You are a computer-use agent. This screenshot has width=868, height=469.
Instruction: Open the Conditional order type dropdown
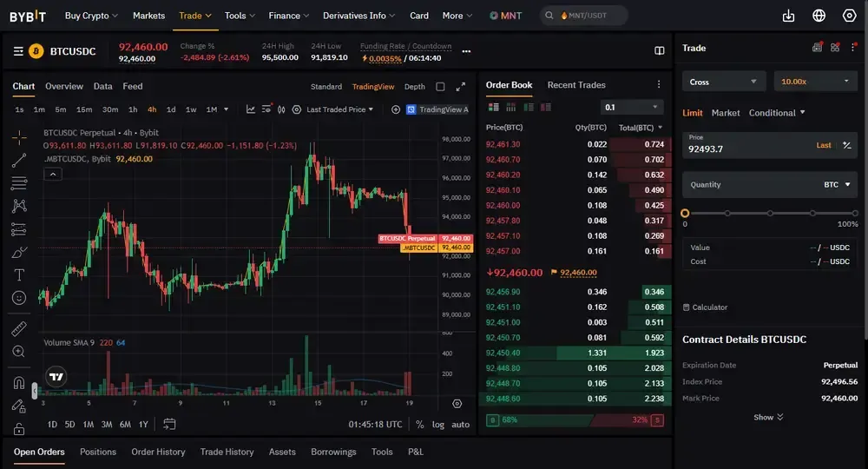tap(777, 113)
